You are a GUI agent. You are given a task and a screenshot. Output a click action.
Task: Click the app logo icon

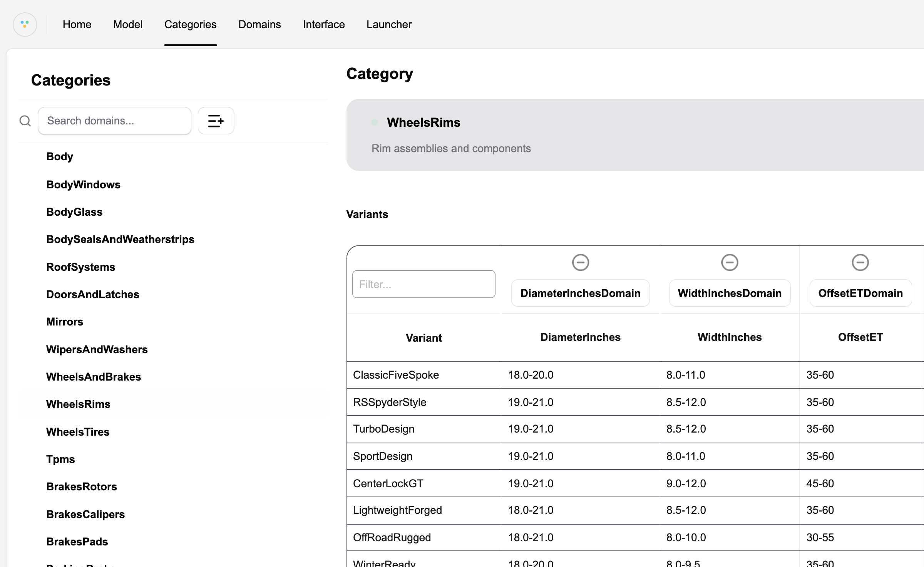click(25, 24)
